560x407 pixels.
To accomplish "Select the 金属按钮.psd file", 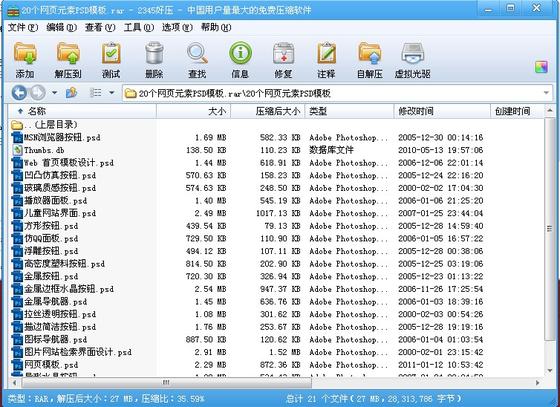I will (x=51, y=276).
